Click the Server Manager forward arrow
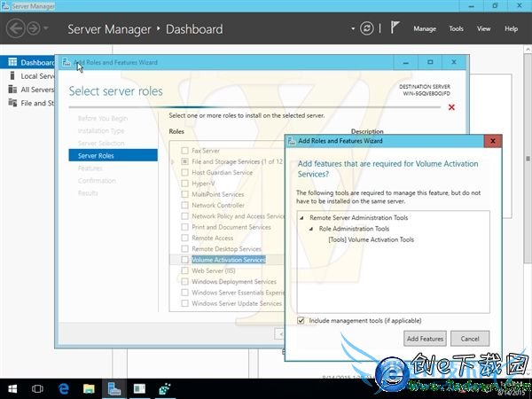Image resolution: width=532 pixels, height=399 pixels. click(x=34, y=28)
